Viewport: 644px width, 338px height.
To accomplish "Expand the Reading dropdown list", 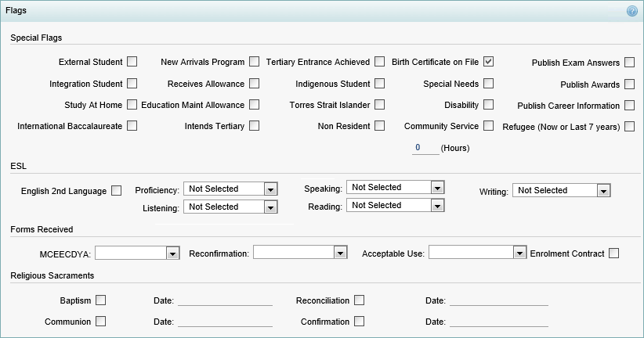I will tap(396, 205).
